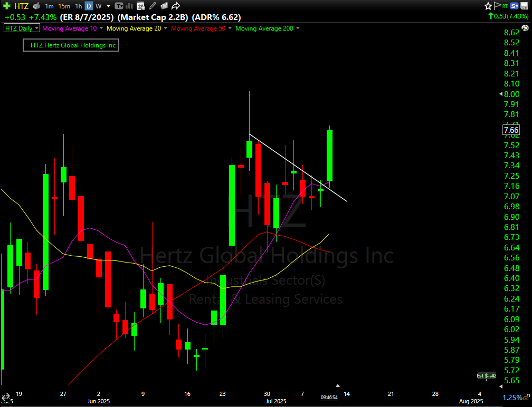Click the brick icon beside HTZ ticker

[36, 6]
